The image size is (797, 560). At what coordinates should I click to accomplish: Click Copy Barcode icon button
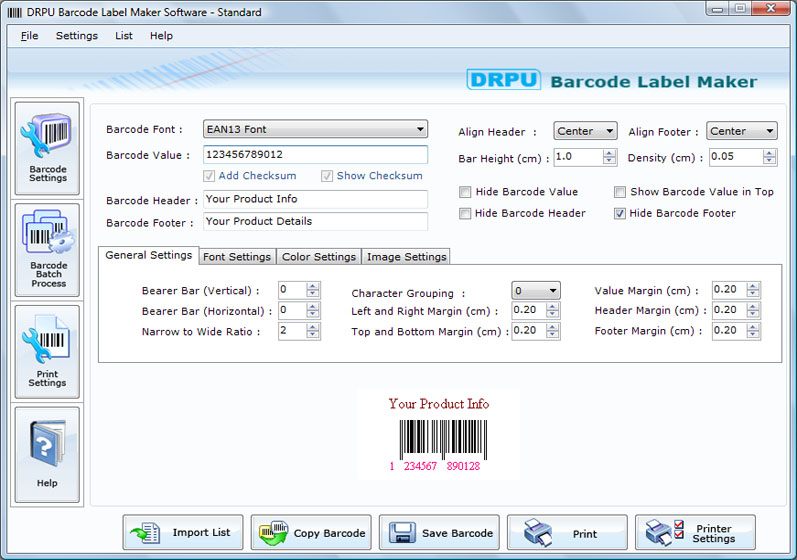tap(311, 532)
